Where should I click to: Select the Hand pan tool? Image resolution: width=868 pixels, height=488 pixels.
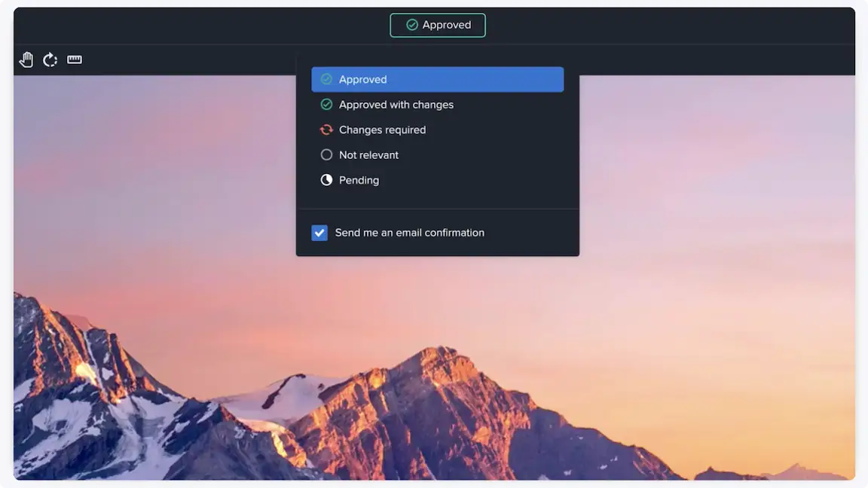[x=26, y=59]
